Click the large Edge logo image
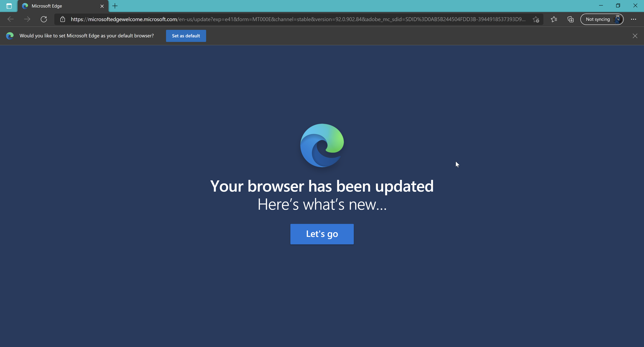Viewport: 644px width, 347px height. click(x=322, y=145)
